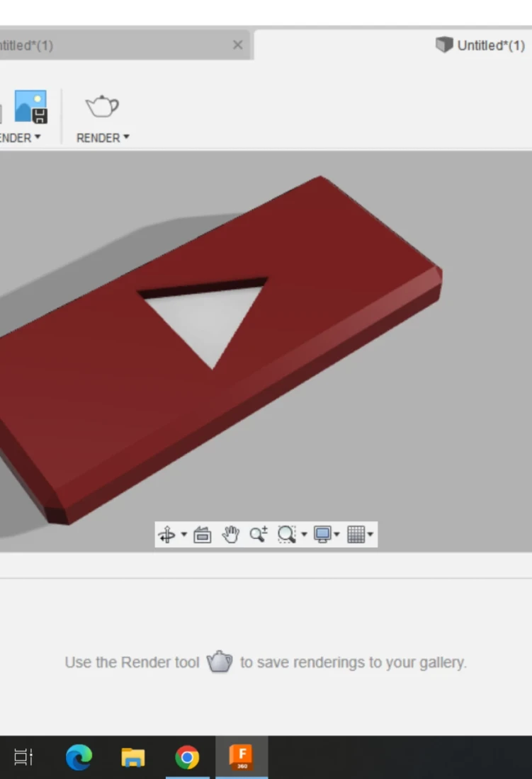Viewport: 532px width, 779px height.
Task: Open the Zoom Window dropdown arrow
Action: (x=304, y=535)
